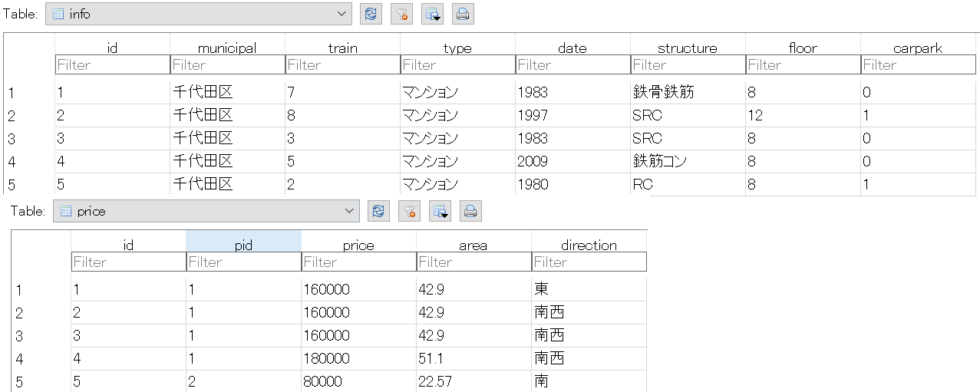
Task: Focus the carpark filter field
Action: 918,65
